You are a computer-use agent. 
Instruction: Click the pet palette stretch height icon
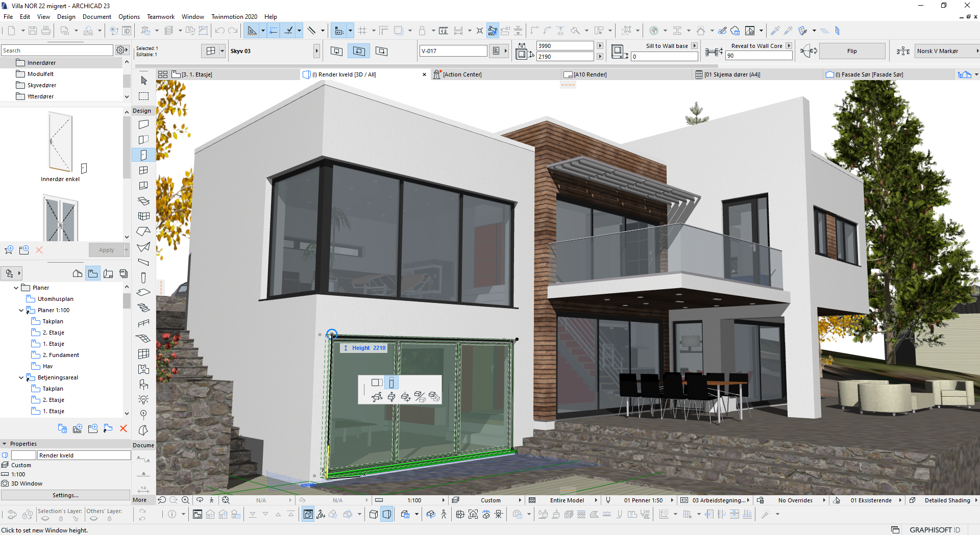click(x=391, y=383)
